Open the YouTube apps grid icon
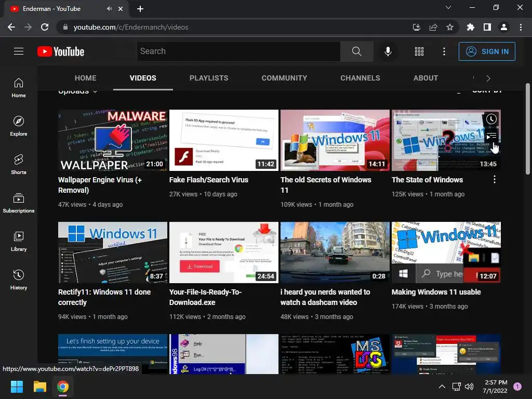The height and width of the screenshot is (399, 532). (x=419, y=51)
